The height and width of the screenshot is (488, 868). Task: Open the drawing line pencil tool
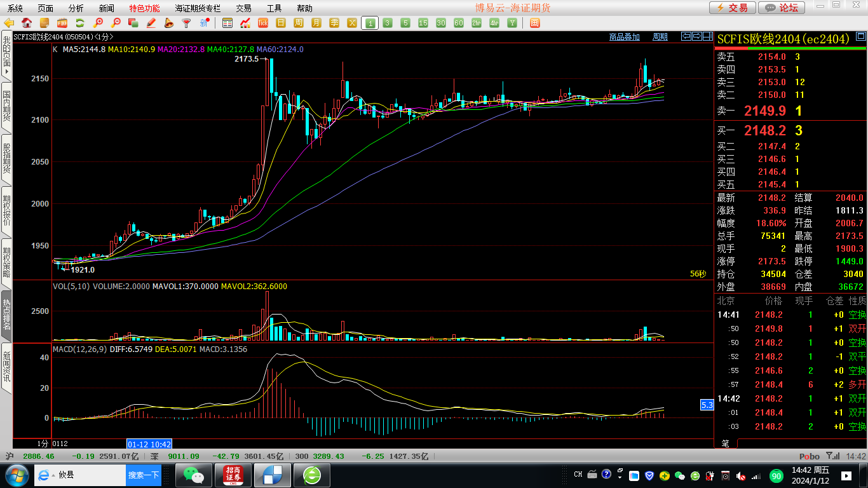(151, 23)
